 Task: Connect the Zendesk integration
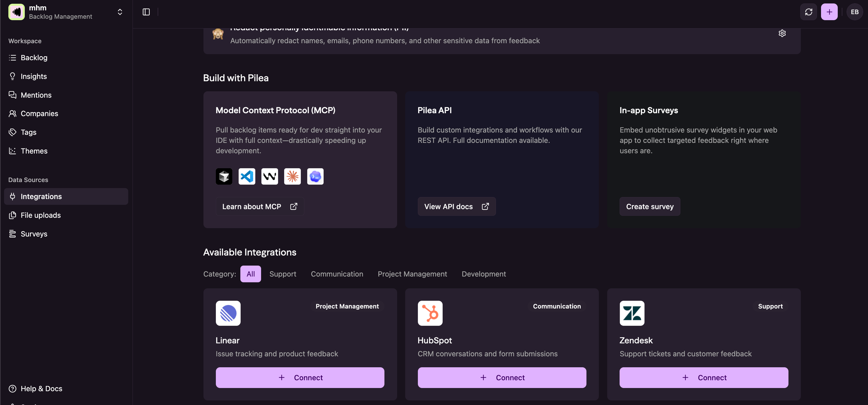704,378
